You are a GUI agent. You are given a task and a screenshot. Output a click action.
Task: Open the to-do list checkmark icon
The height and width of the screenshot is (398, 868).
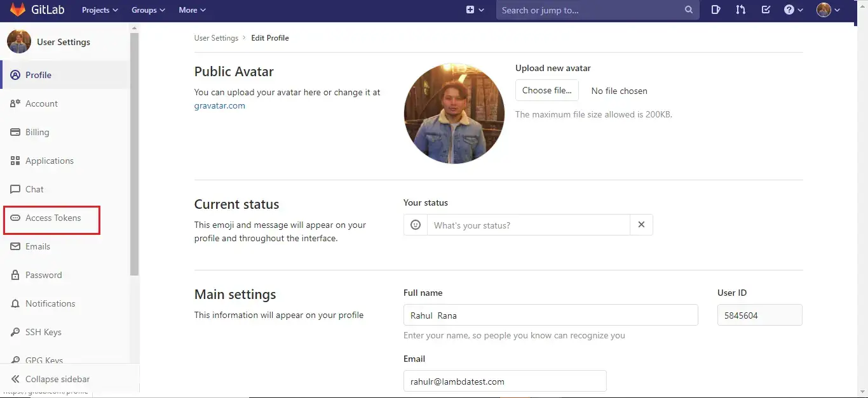pos(766,10)
